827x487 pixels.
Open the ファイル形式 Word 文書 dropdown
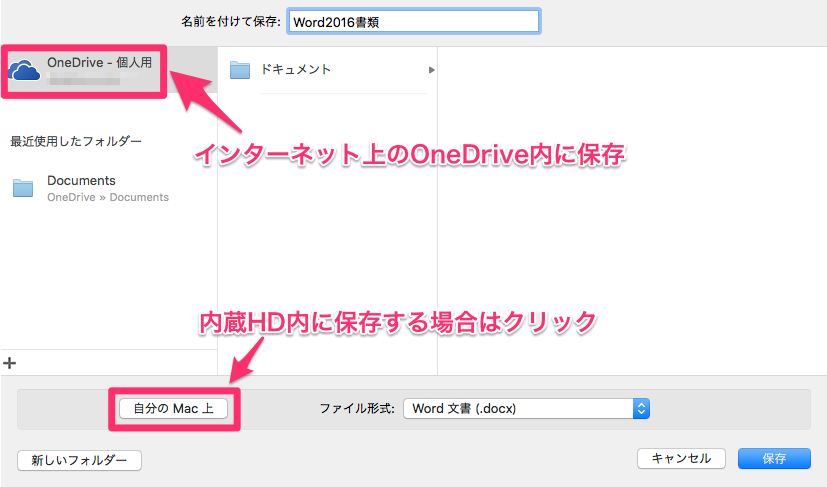pyautogui.click(x=526, y=408)
